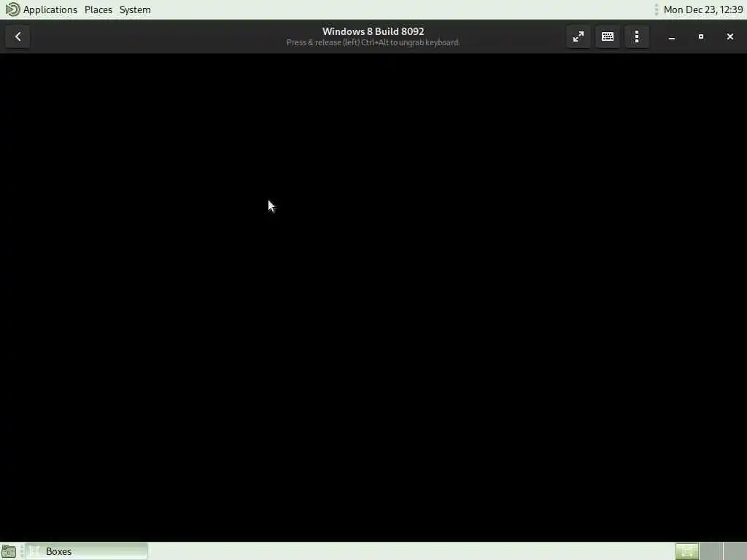Minimize the Boxes window
Screen dimensions: 747x560
pyautogui.click(x=672, y=36)
